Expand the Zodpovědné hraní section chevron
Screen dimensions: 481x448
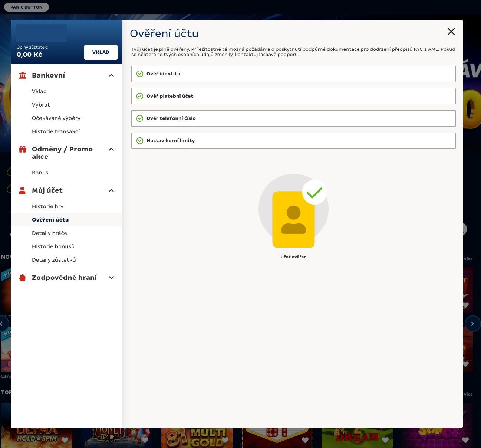[111, 278]
